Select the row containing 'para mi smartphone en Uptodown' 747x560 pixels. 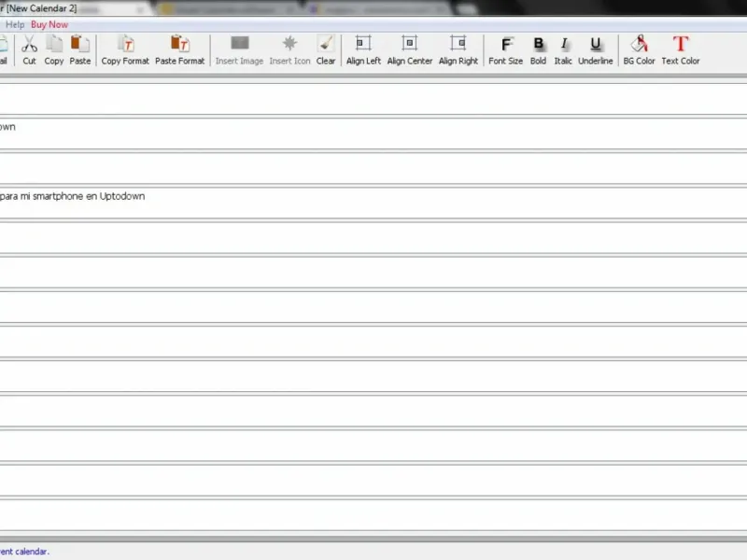click(373, 203)
